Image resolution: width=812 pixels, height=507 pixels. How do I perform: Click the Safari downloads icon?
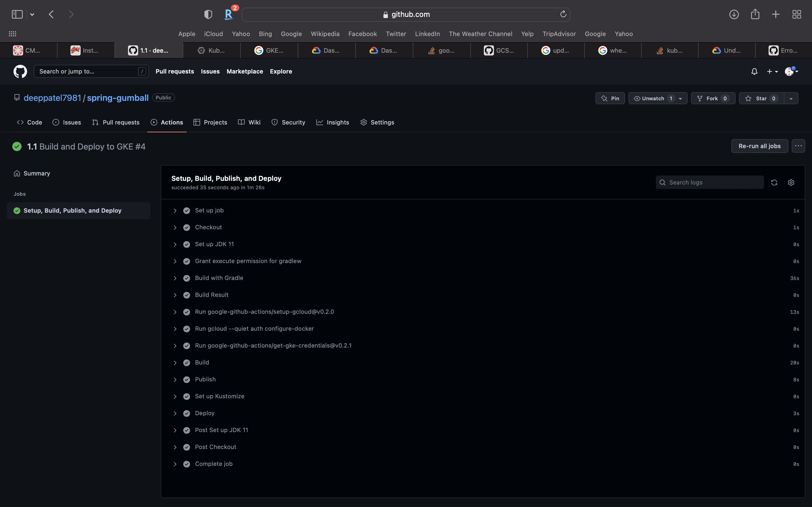coord(734,14)
